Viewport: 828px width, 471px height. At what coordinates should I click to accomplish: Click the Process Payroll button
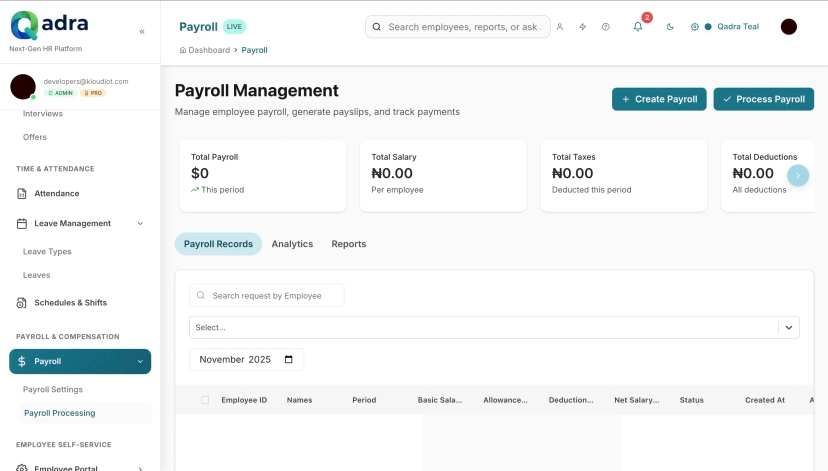763,99
